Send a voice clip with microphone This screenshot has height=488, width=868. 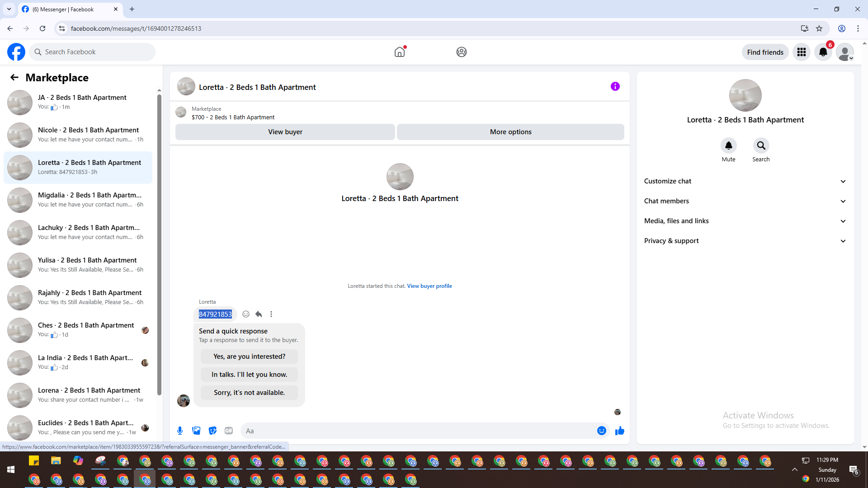(x=180, y=431)
